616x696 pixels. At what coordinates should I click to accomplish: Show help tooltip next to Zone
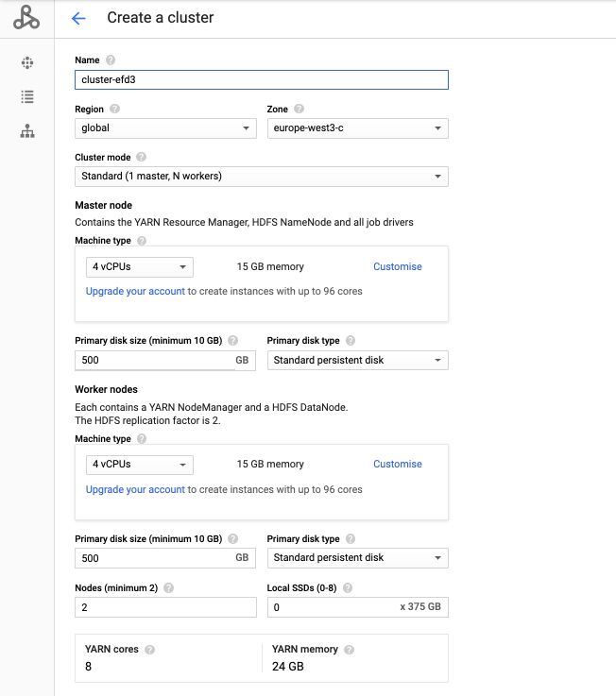(x=299, y=109)
